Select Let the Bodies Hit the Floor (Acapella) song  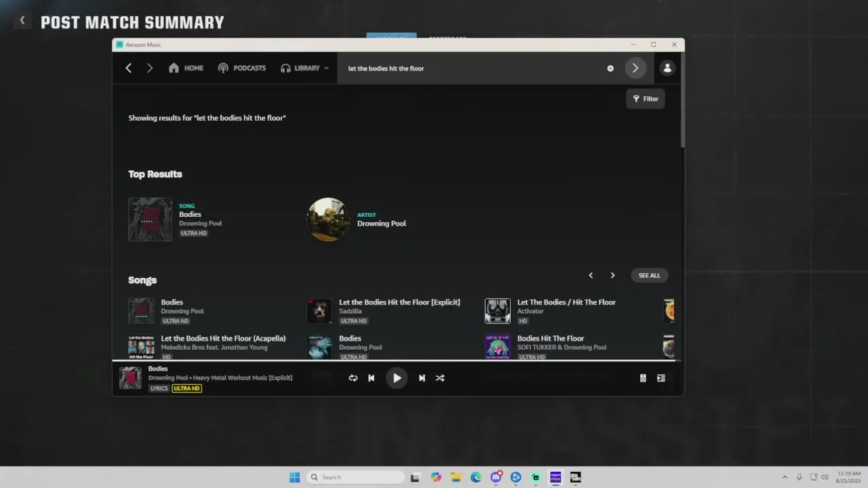223,338
